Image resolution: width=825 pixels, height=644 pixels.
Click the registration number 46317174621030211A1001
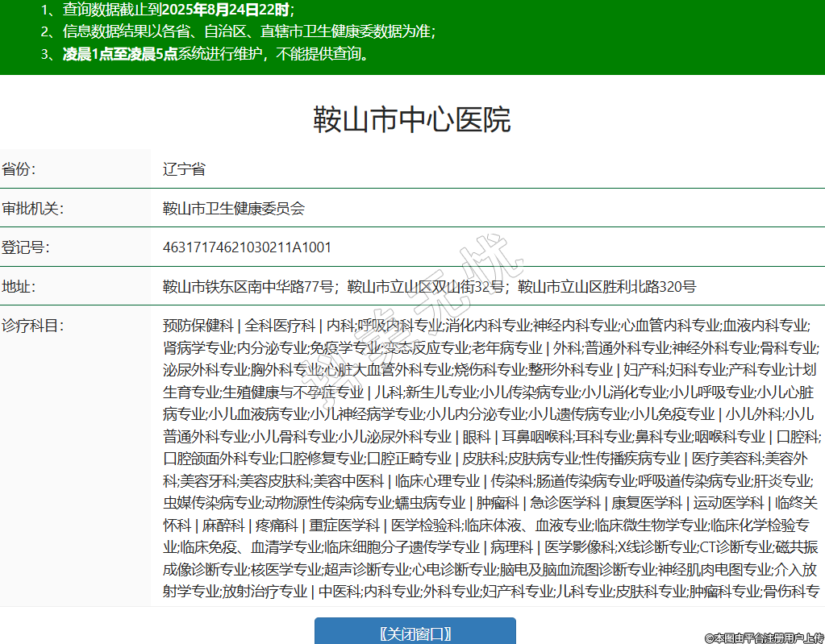(247, 247)
